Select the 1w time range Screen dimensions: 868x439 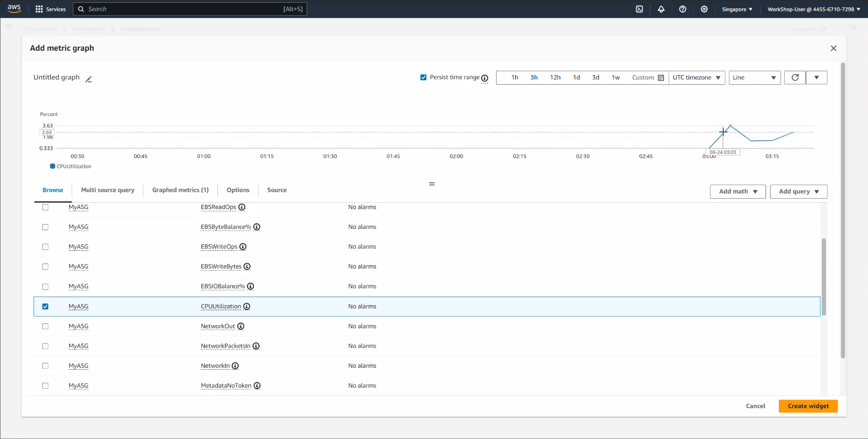[x=616, y=78]
